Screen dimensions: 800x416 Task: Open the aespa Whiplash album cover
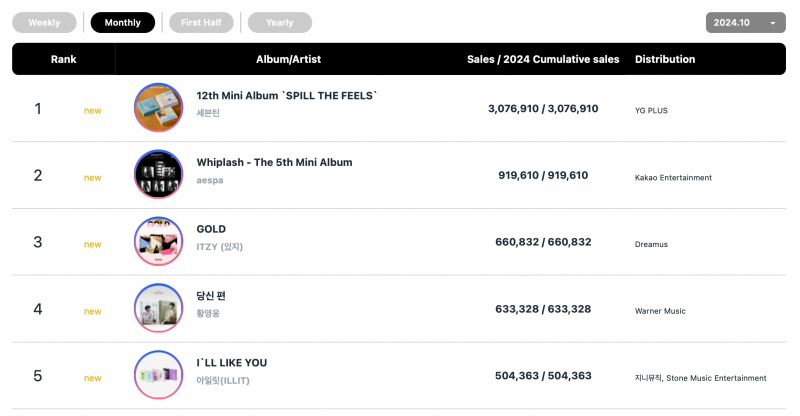[158, 175]
